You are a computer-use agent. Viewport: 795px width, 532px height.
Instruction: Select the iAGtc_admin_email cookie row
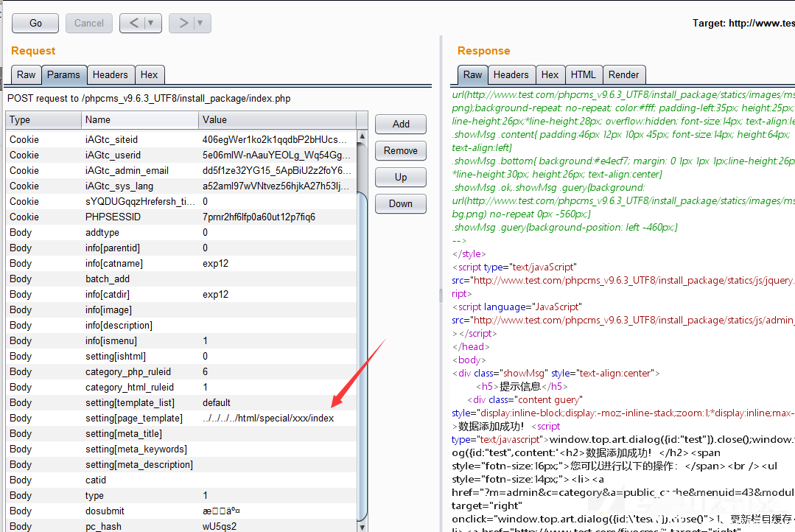coord(181,170)
